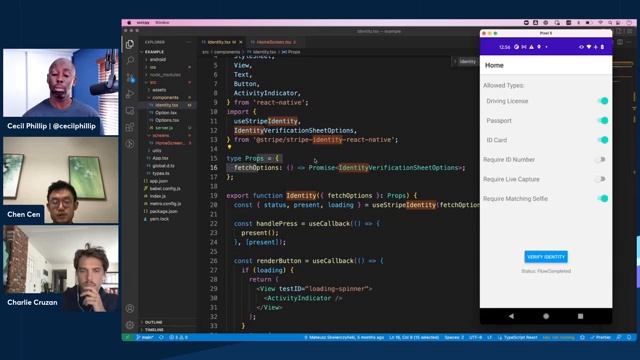Click the git blame author status item
Image resolution: width=640 pixels, height=360 pixels.
[344, 338]
